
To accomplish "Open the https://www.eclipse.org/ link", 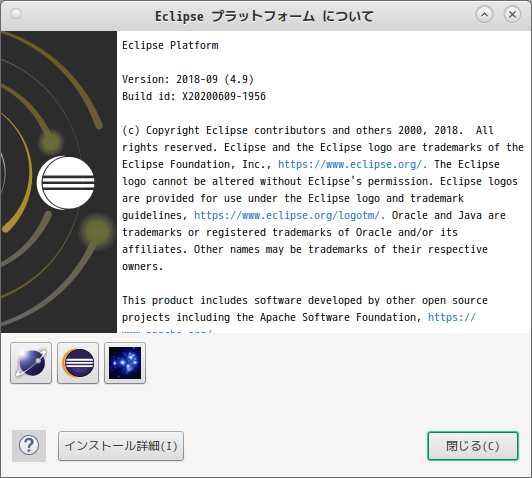I will point(352,165).
